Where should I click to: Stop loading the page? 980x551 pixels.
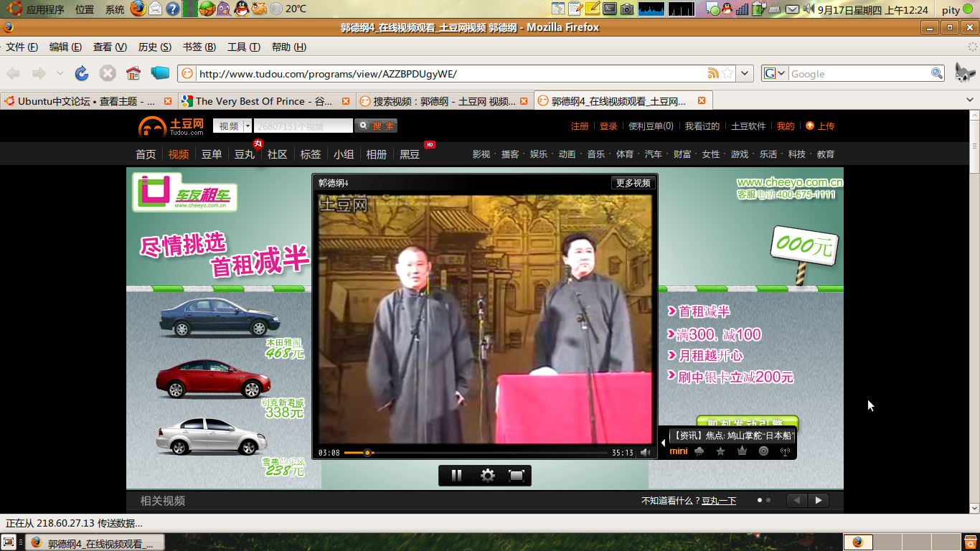[x=108, y=73]
